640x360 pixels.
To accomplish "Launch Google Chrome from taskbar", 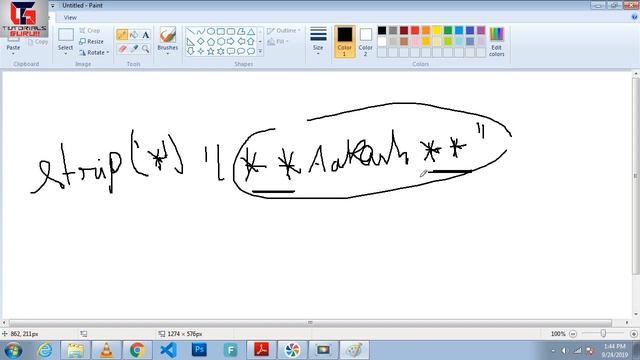I will click(137, 350).
